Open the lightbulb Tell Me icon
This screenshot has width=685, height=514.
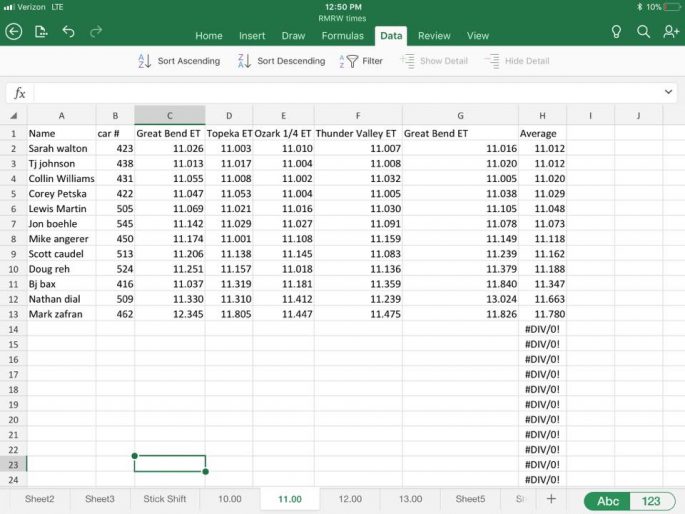pyautogui.click(x=616, y=32)
